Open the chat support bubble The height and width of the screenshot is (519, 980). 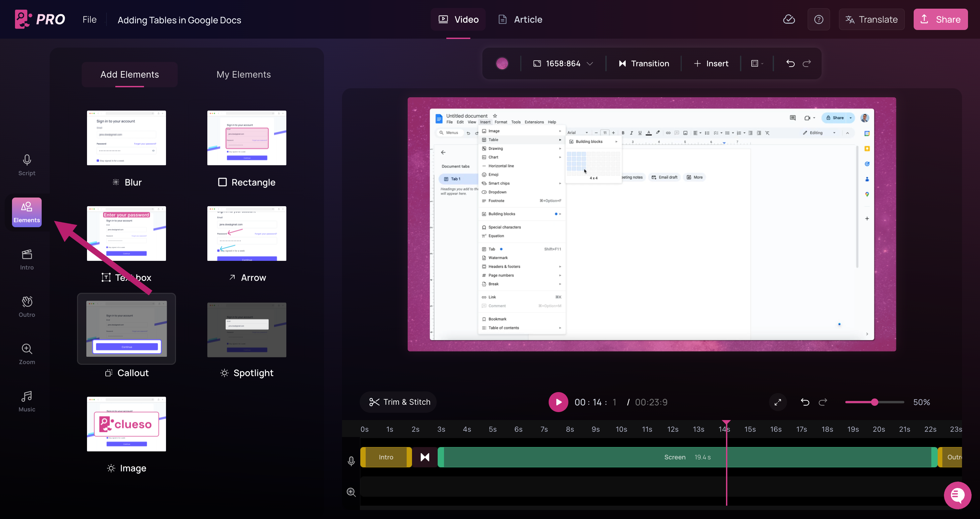point(957,495)
